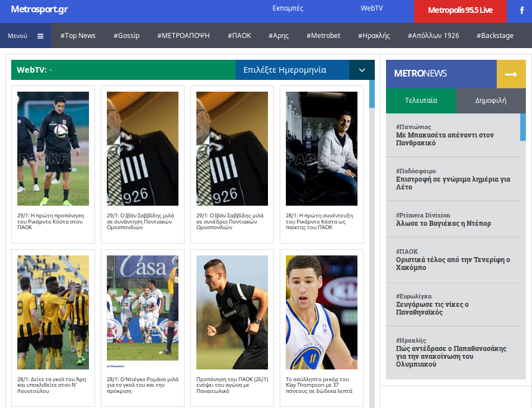Open #Απόλλων 1926 nav item
This screenshot has width=532, height=408.
[x=434, y=36]
